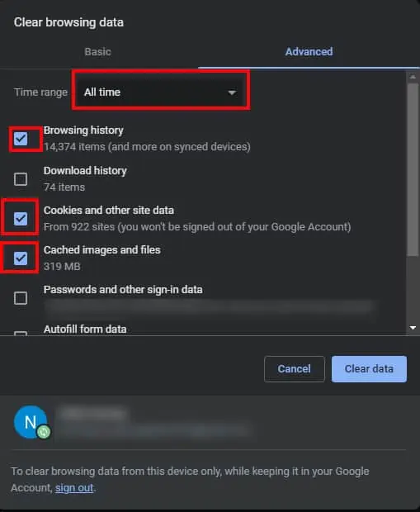Open the Time range dropdown showing All time
420x512 pixels.
click(x=161, y=92)
